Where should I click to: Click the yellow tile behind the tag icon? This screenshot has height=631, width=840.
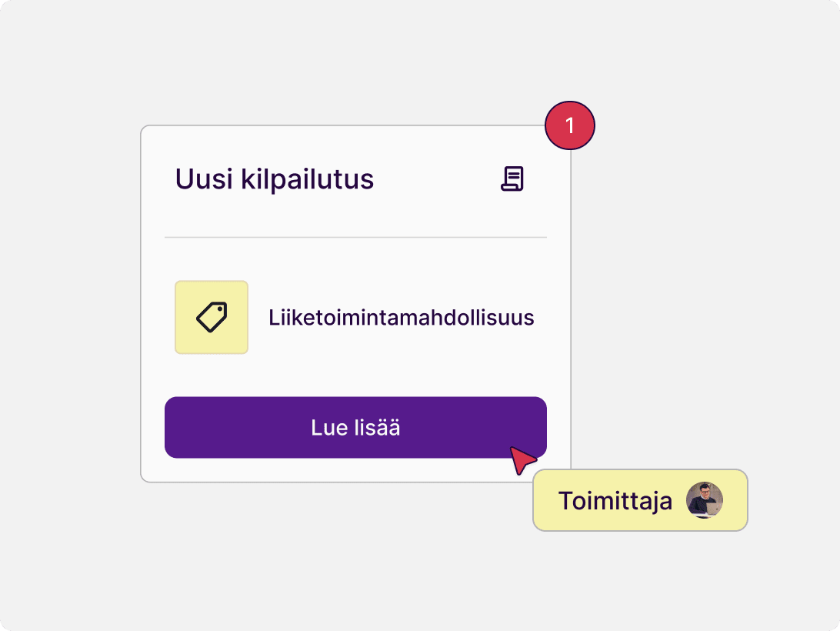pos(212,317)
